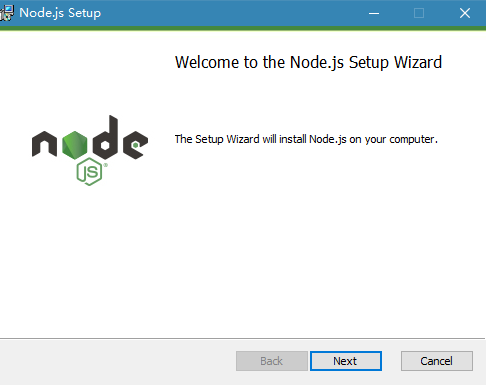Screen dimensions: 486x385
Task: Click the green stripe below title bar
Action: [x=243, y=28]
